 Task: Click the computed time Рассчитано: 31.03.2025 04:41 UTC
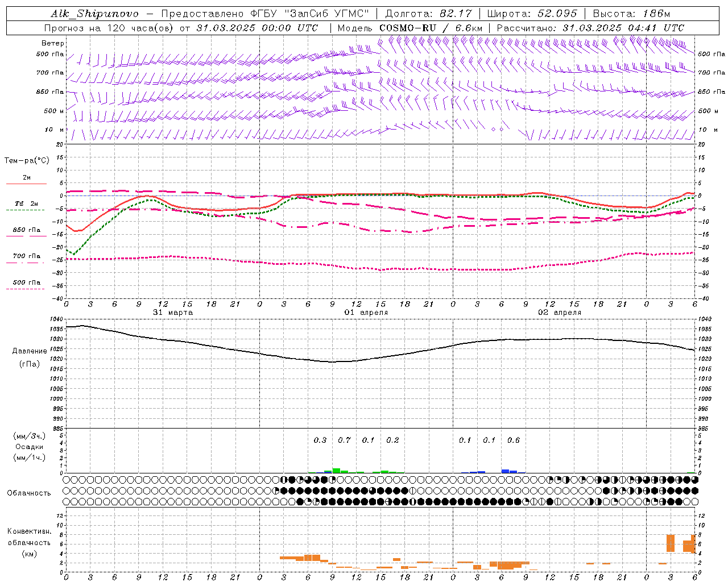(590, 28)
